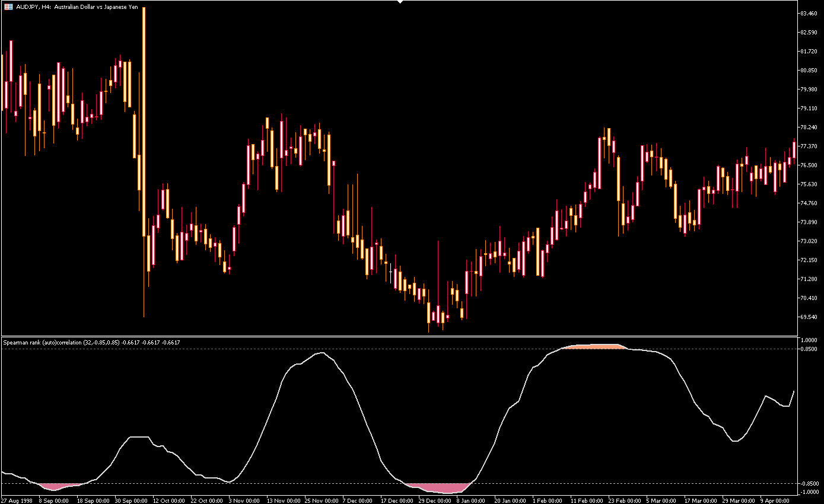Click the 9 Apr 00:00 time label

point(775,500)
